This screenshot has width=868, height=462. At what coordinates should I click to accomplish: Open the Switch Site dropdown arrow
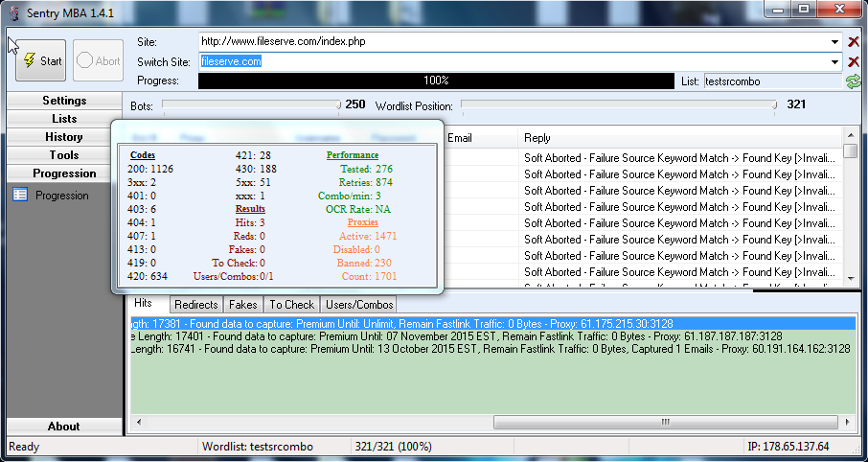pyautogui.click(x=834, y=61)
